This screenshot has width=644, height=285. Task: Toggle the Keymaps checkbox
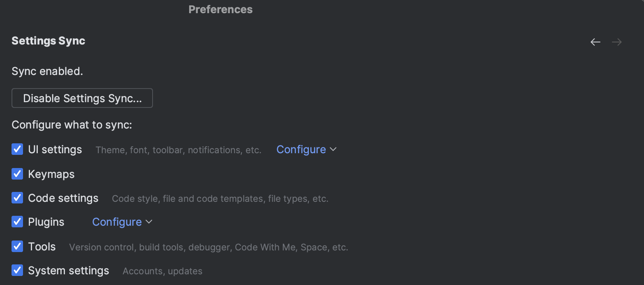(x=17, y=174)
